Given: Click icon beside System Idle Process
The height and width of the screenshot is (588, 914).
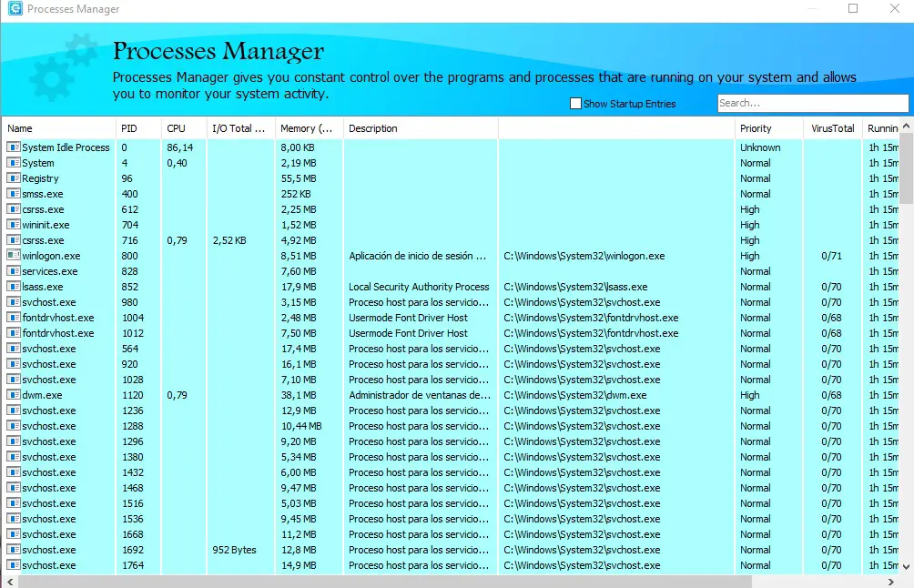Looking at the screenshot, I should coord(14,147).
